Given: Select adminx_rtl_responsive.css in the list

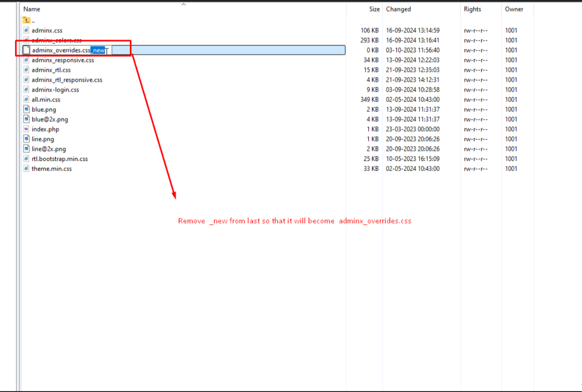Looking at the screenshot, I should 67,80.
